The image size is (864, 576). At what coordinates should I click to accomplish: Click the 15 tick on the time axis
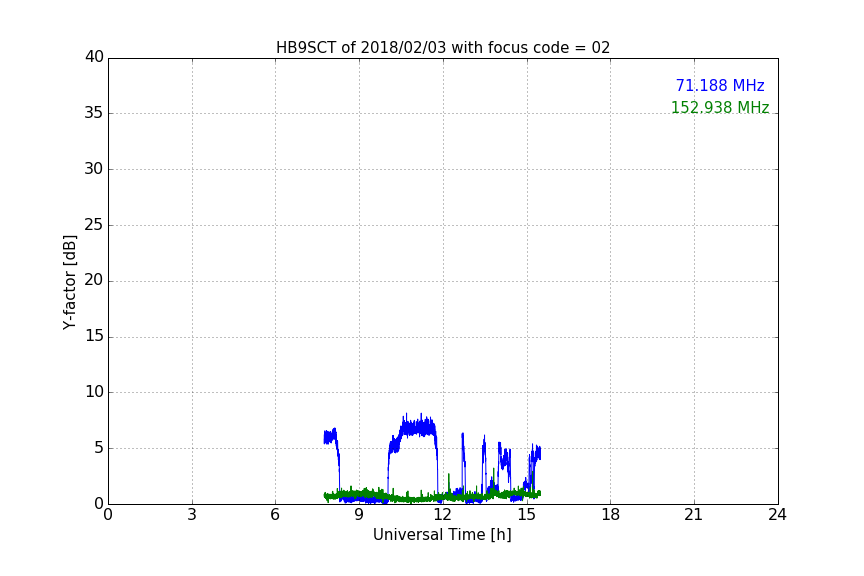click(527, 515)
